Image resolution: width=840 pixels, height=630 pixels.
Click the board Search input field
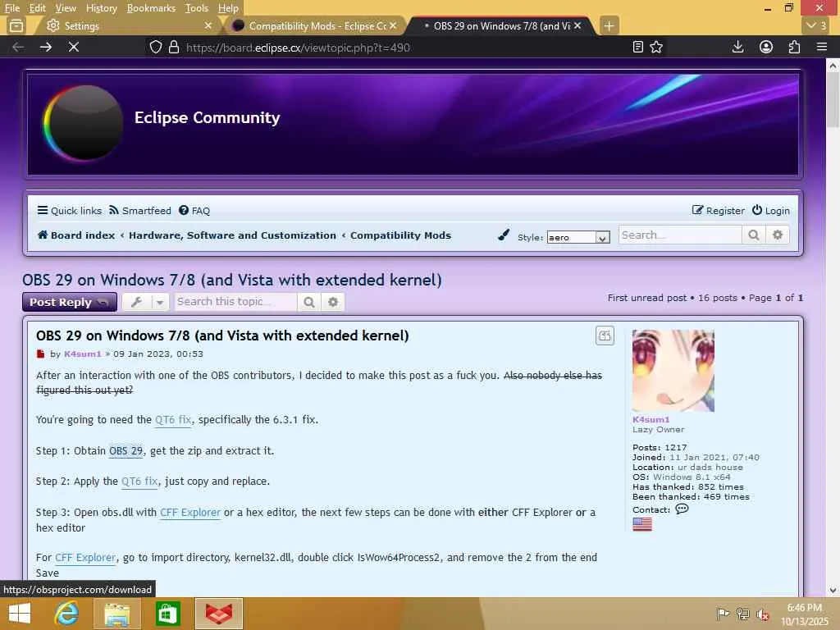pyautogui.click(x=680, y=235)
